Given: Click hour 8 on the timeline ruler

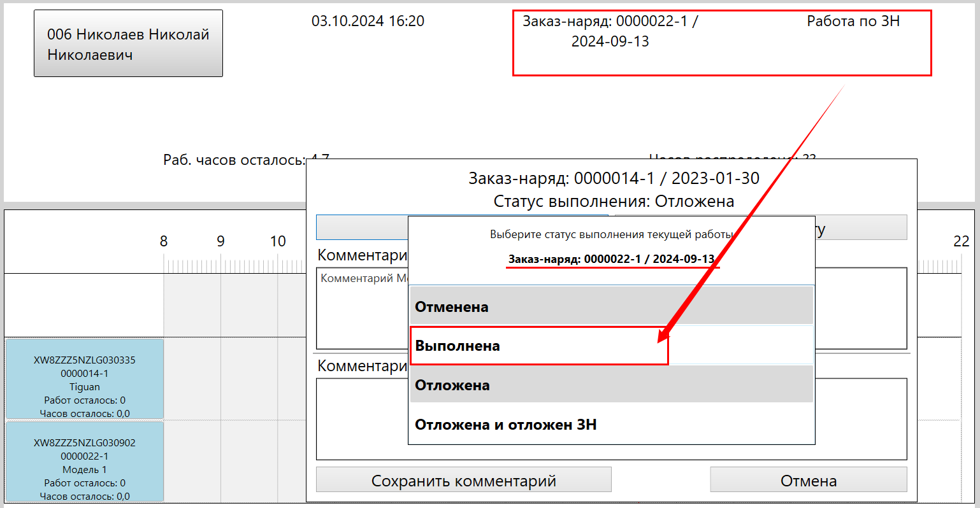Looking at the screenshot, I should (x=164, y=242).
